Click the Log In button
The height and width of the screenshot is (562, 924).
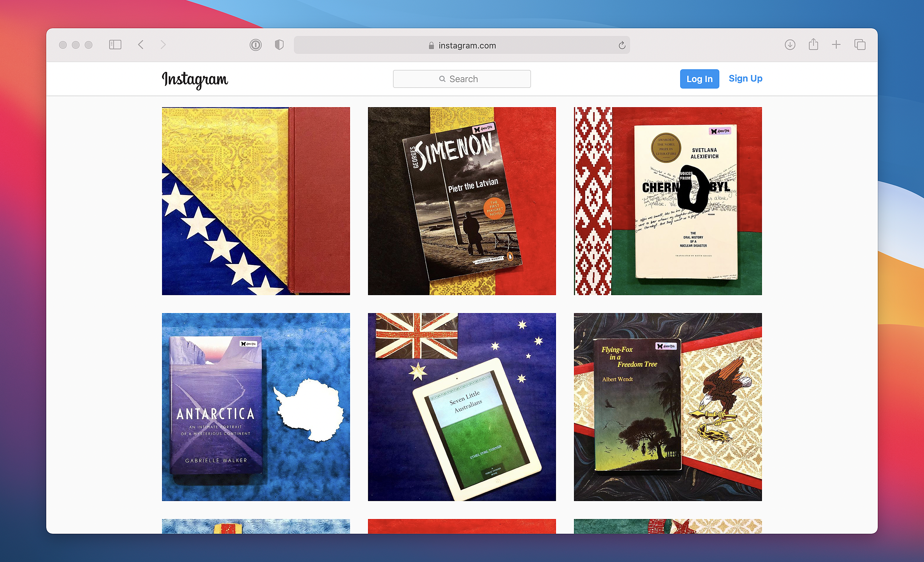(x=700, y=79)
